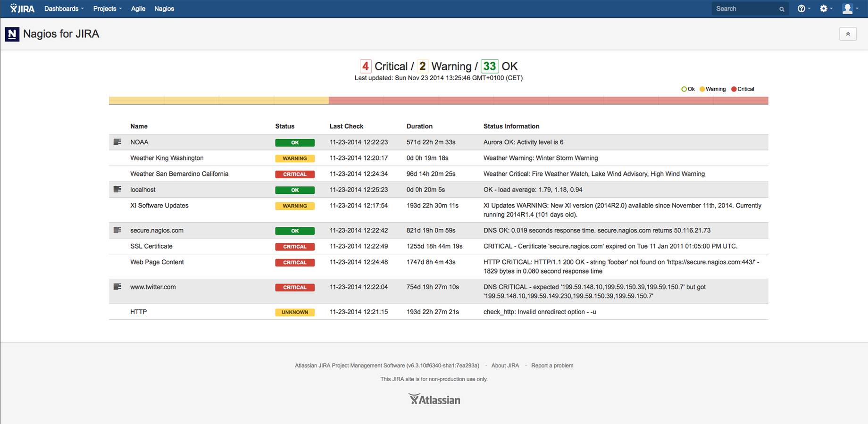The width and height of the screenshot is (868, 424).
Task: Collapse header with double-chevron button
Action: [848, 34]
